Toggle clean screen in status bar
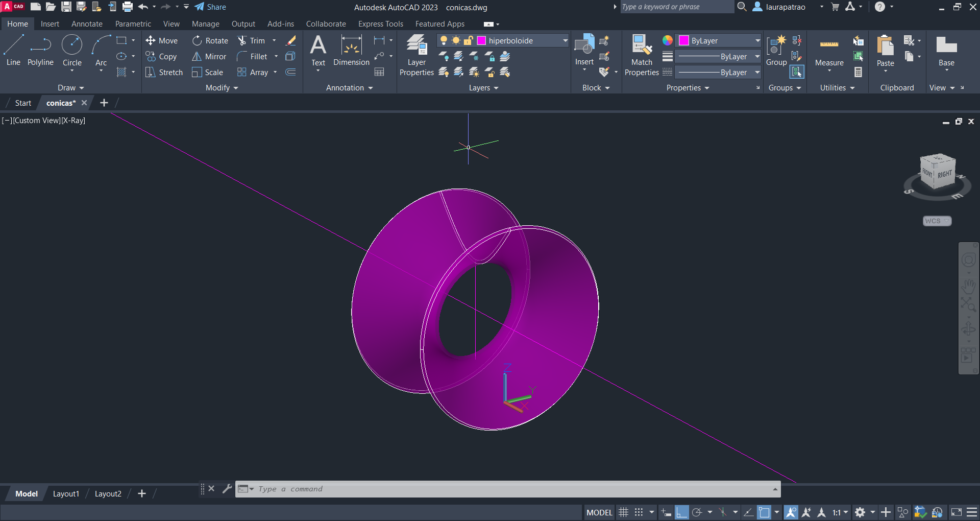This screenshot has width=980, height=521. 957,512
